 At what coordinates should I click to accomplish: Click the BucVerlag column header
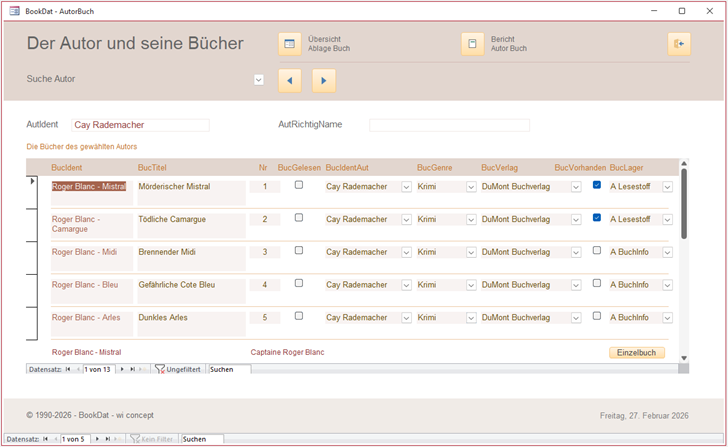(x=501, y=168)
